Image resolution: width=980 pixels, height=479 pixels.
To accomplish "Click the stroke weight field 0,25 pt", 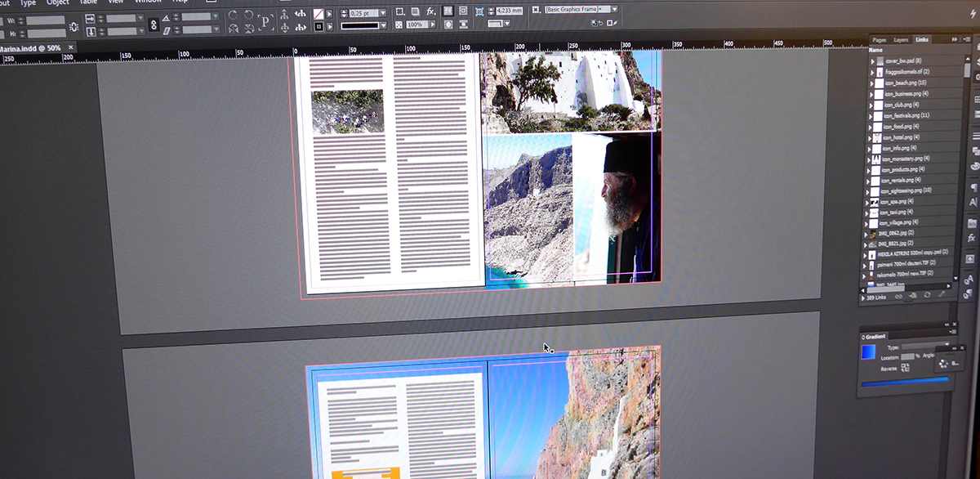I will 363,13.
